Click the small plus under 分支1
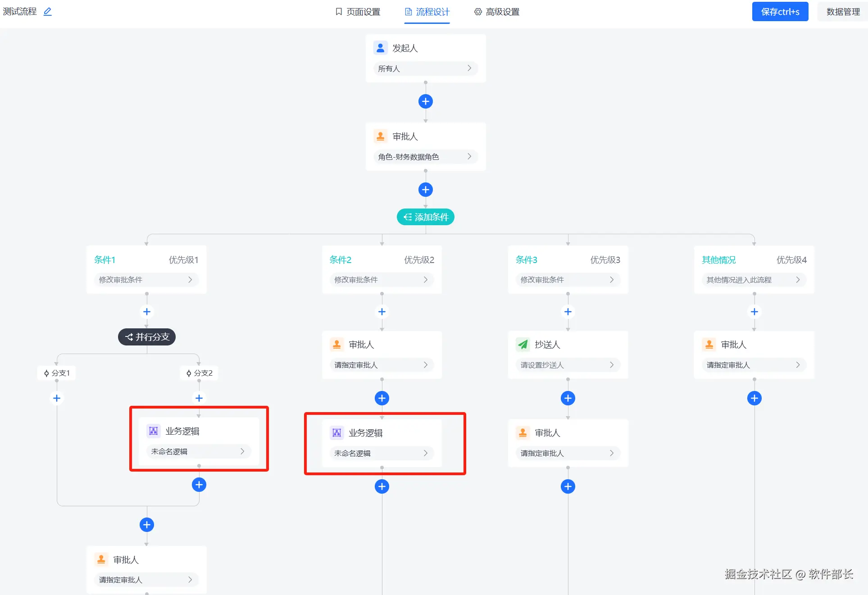Image resolution: width=868 pixels, height=595 pixels. (57, 398)
